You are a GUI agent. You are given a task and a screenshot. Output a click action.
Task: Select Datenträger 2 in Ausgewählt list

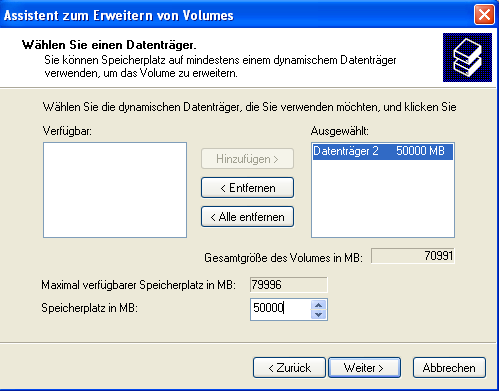[383, 151]
